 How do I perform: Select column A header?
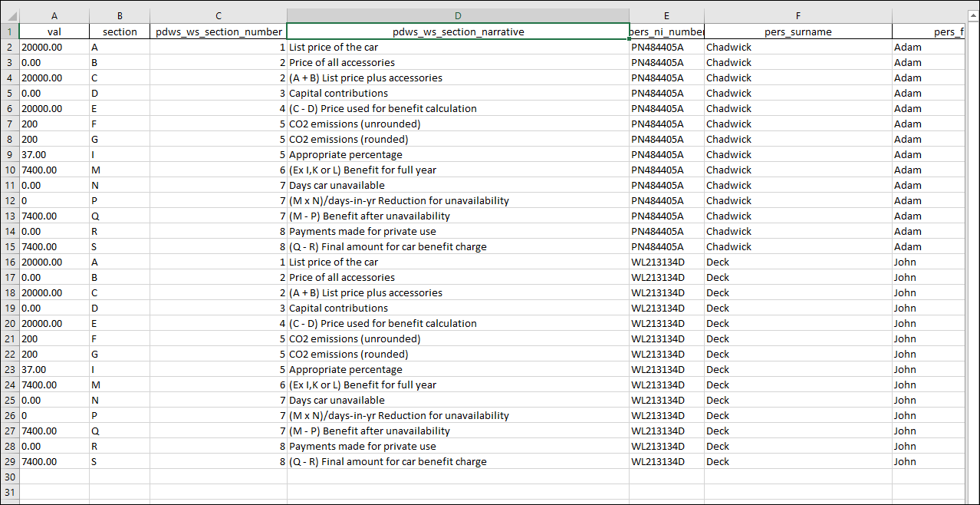[54, 15]
